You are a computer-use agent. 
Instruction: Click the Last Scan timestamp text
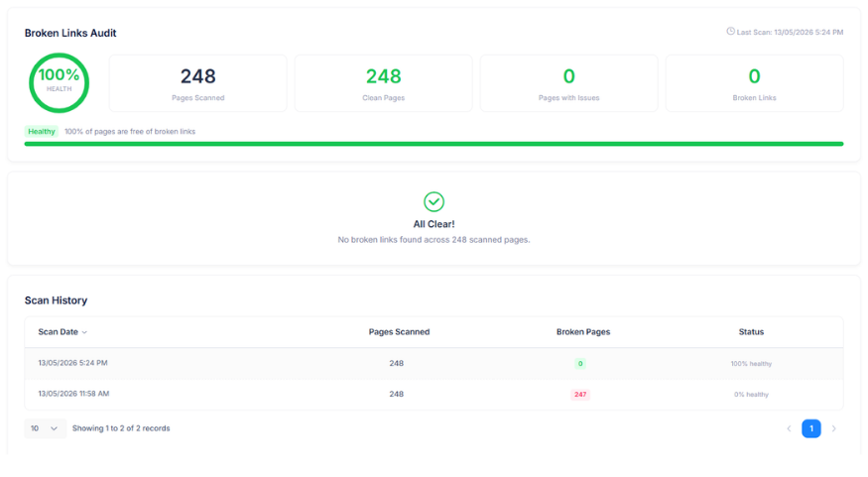pos(790,33)
